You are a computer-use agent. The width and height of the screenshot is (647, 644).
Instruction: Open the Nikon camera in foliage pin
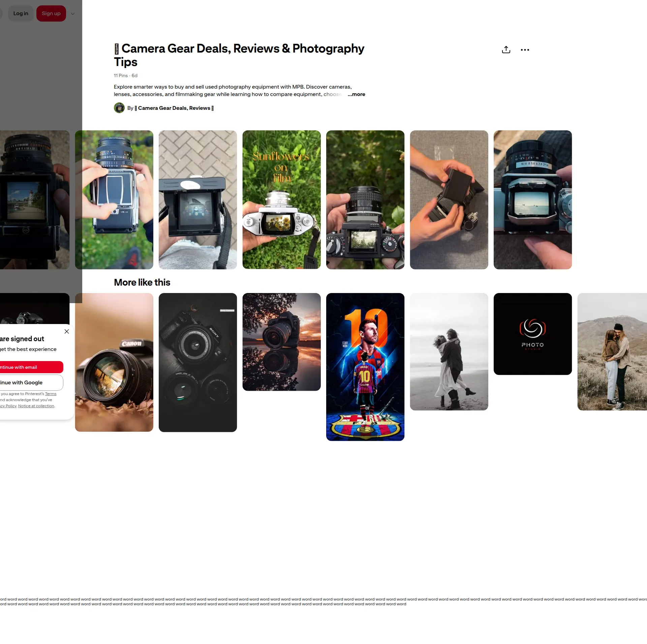pyautogui.click(x=365, y=200)
